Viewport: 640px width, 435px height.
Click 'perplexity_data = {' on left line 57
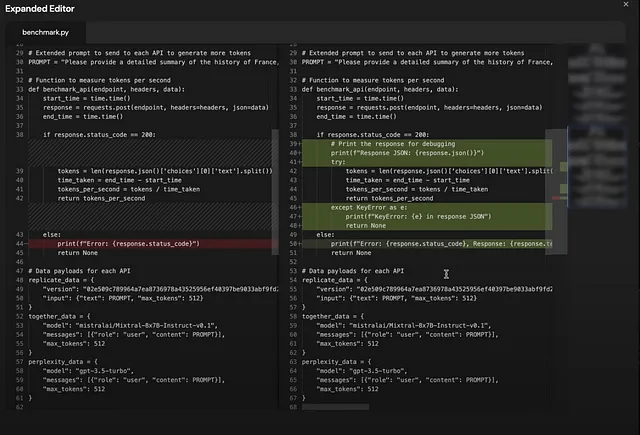coord(63,362)
